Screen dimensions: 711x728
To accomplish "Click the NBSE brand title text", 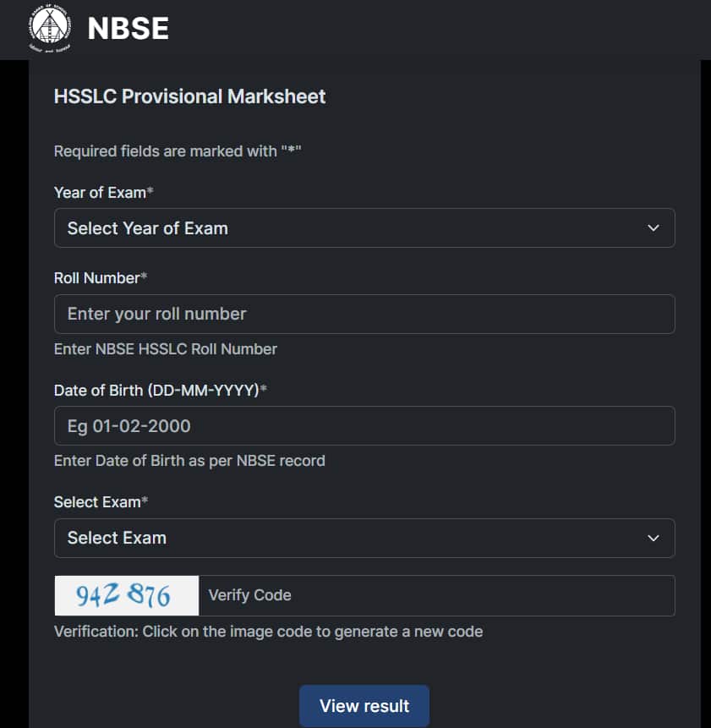I will tap(129, 29).
